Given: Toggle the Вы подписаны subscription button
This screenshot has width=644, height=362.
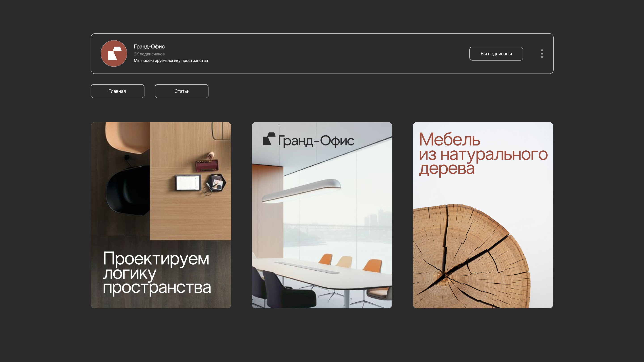Looking at the screenshot, I should (496, 53).
